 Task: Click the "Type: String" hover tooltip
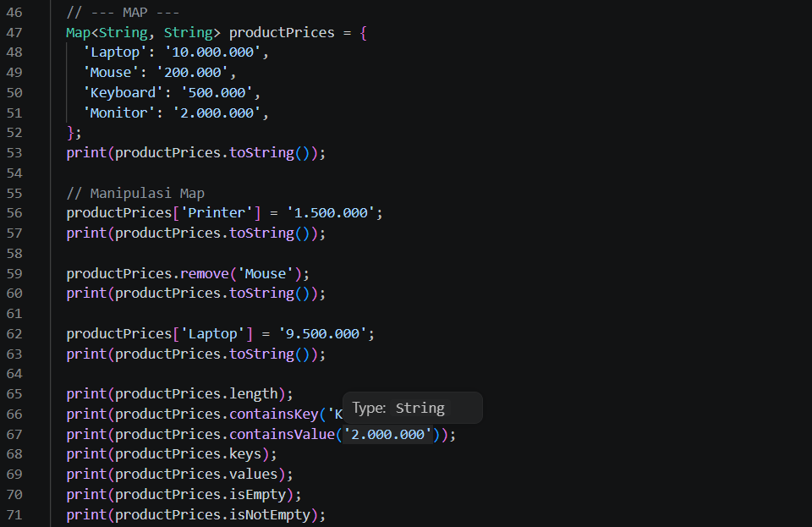click(x=413, y=408)
